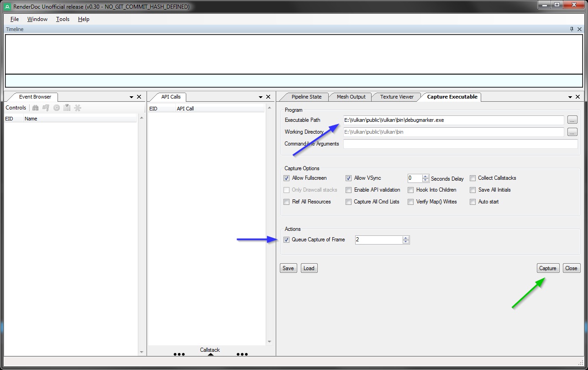Click the Working Directory field

coord(454,132)
